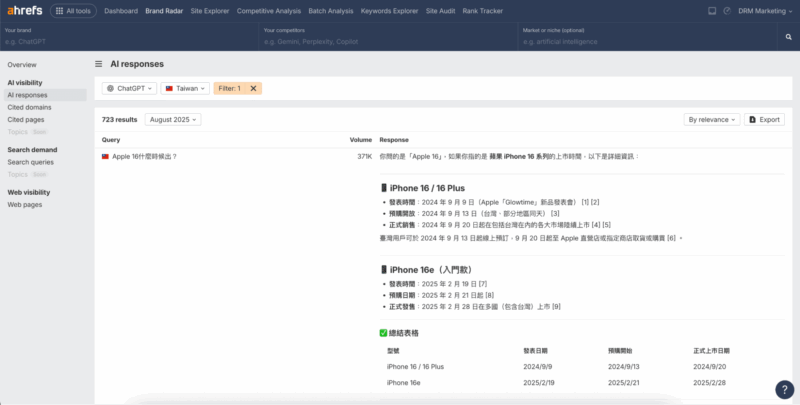800x405 pixels.
Task: Open the By relevance sort dropdown
Action: (712, 119)
